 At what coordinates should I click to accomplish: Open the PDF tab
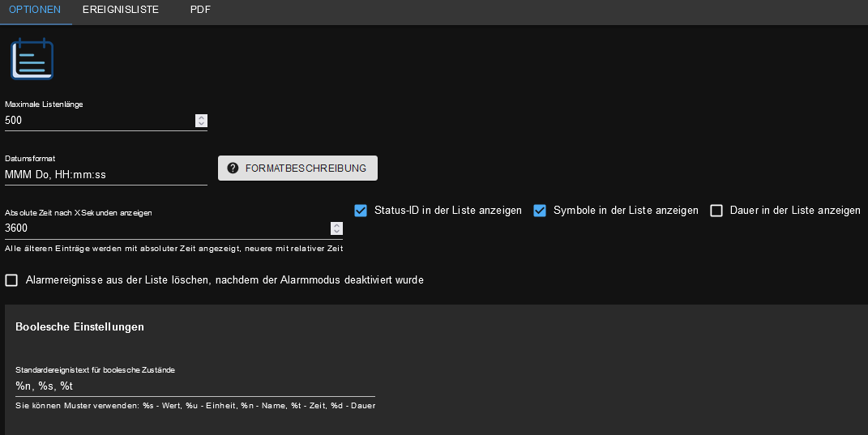point(200,11)
